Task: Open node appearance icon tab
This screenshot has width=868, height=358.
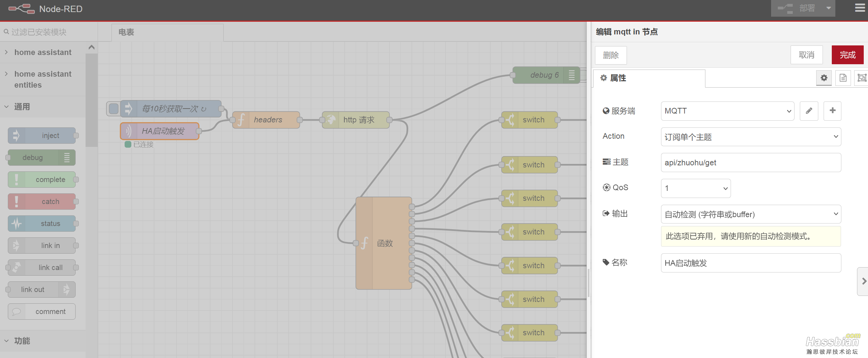Action: (x=862, y=78)
